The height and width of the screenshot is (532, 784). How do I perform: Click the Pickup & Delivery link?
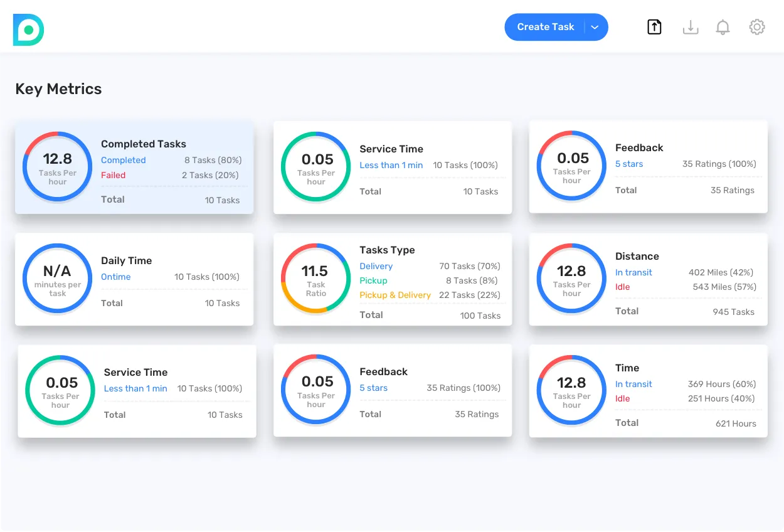click(x=395, y=295)
